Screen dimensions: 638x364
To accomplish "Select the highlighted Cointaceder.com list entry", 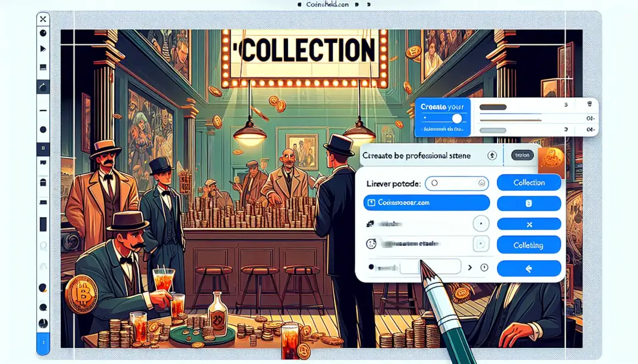I will coord(426,203).
